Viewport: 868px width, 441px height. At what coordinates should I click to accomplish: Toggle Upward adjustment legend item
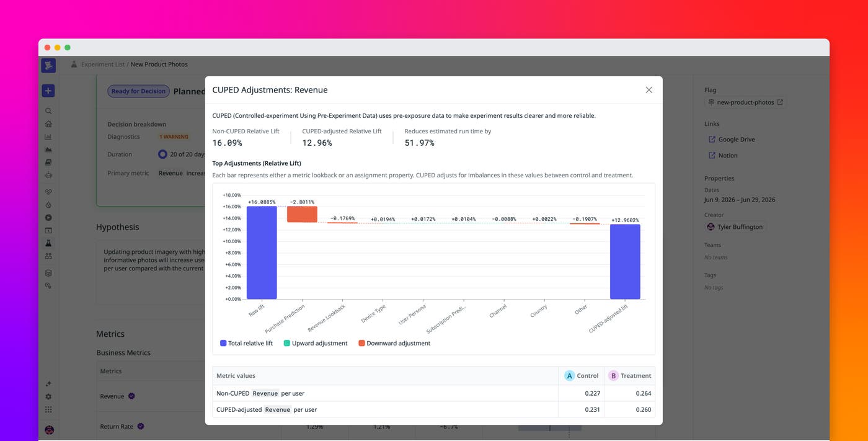316,343
